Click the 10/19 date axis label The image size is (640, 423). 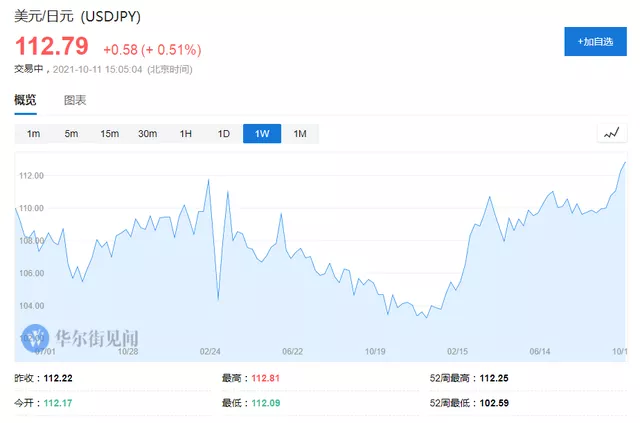376,351
